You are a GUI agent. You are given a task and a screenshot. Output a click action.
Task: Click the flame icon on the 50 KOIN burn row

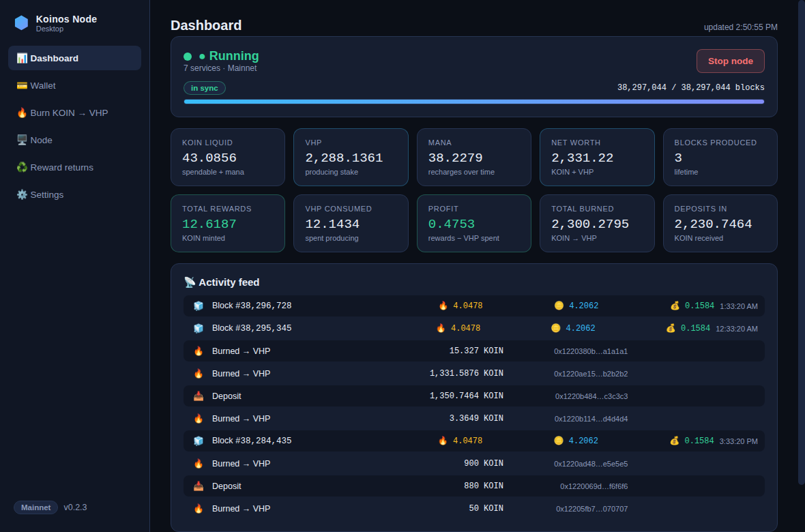(198, 508)
